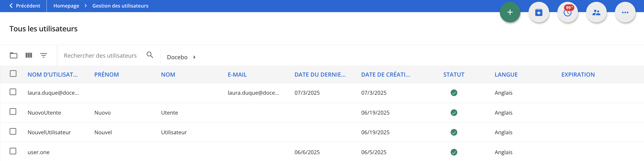Open Gestion des utilisateurs breadcrumb item
The height and width of the screenshot is (161, 644).
coord(120,5)
